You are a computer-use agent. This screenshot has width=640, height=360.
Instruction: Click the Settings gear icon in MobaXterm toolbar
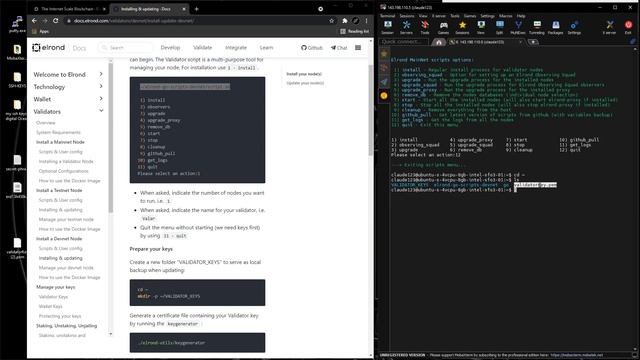tap(574, 27)
